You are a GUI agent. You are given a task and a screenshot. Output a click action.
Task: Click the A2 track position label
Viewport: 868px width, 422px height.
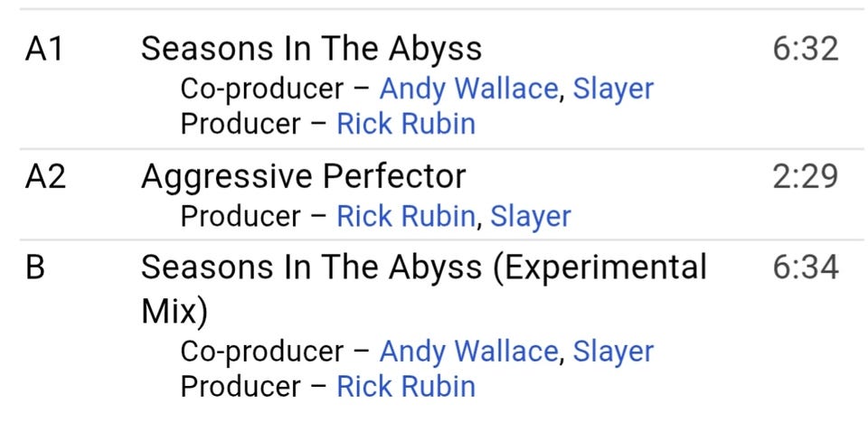45,177
